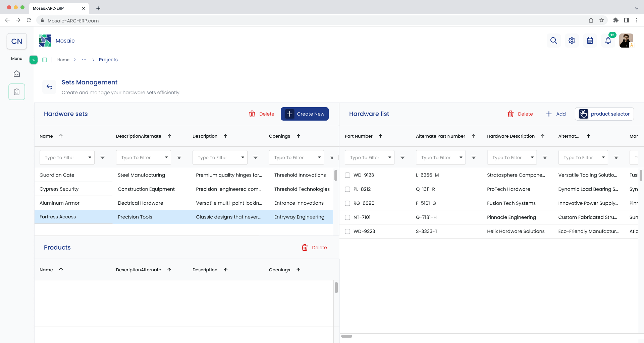Screen dimensions: 644x343
Task: Go to Home breadcrumb
Action: tap(63, 60)
